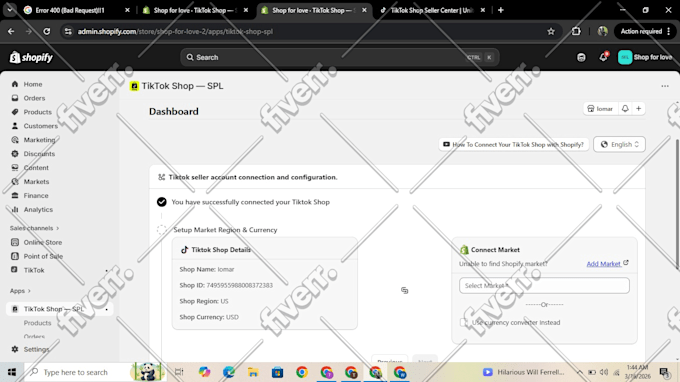Open How To Connect Your TikTok Shop video
The width and height of the screenshot is (680, 382).
[x=513, y=144]
